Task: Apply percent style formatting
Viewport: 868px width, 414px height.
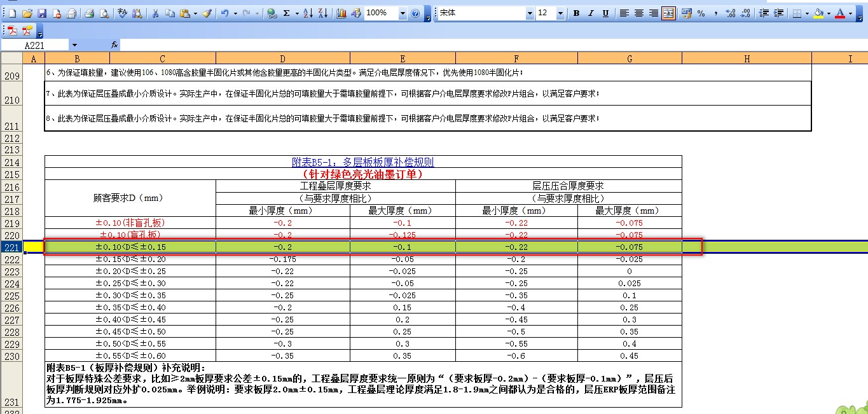Action: point(701,13)
